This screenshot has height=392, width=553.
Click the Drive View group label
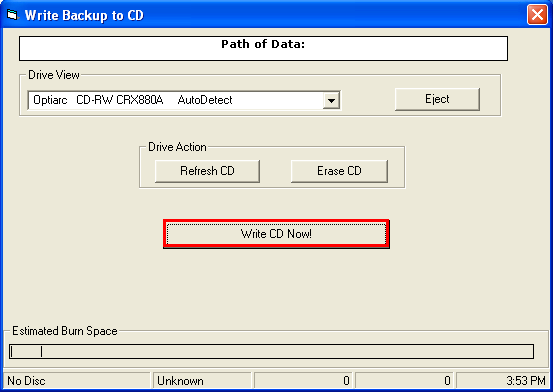click(x=54, y=75)
